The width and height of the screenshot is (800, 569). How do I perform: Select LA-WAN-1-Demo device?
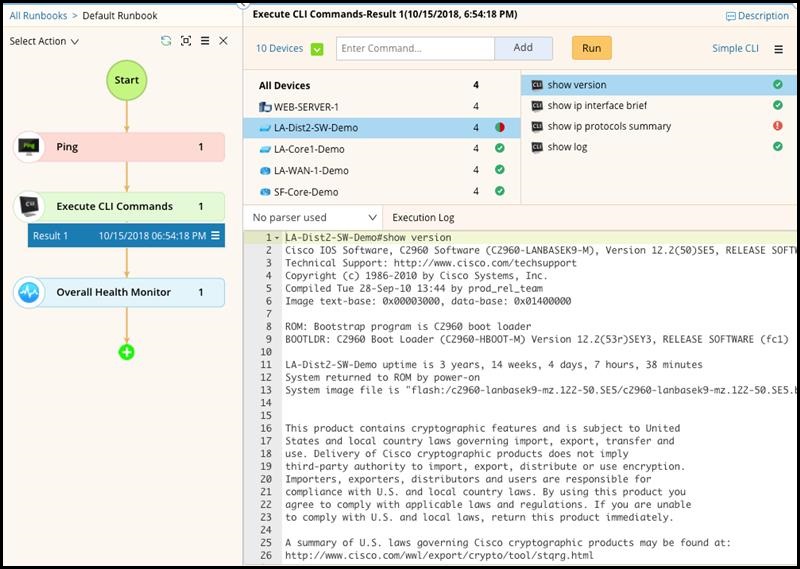pyautogui.click(x=382, y=170)
